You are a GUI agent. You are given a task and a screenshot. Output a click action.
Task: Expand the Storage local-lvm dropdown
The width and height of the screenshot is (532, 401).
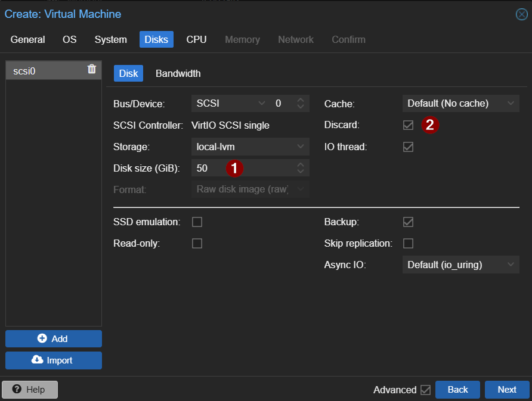pyautogui.click(x=250, y=147)
